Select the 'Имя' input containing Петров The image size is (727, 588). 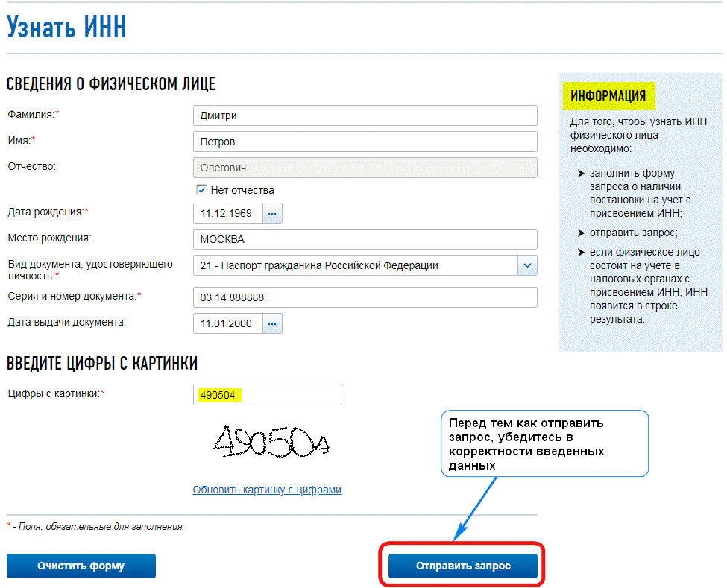pyautogui.click(x=365, y=142)
